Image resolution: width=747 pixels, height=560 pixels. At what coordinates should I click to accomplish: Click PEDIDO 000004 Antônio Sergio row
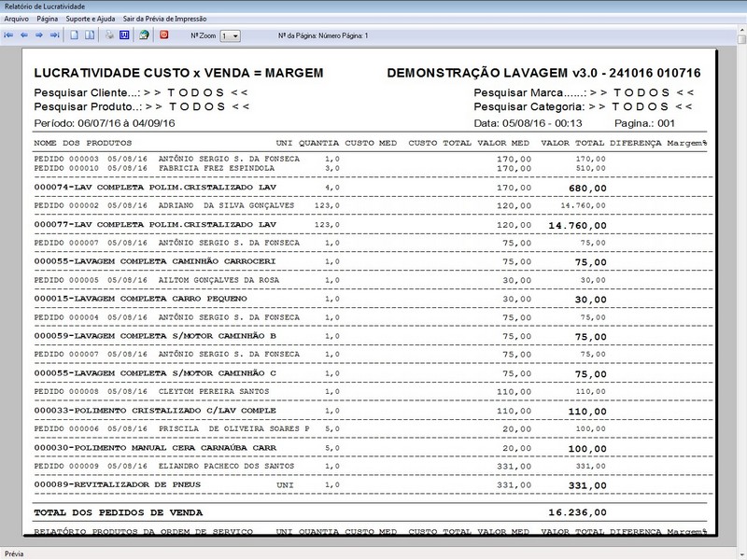click(x=319, y=317)
